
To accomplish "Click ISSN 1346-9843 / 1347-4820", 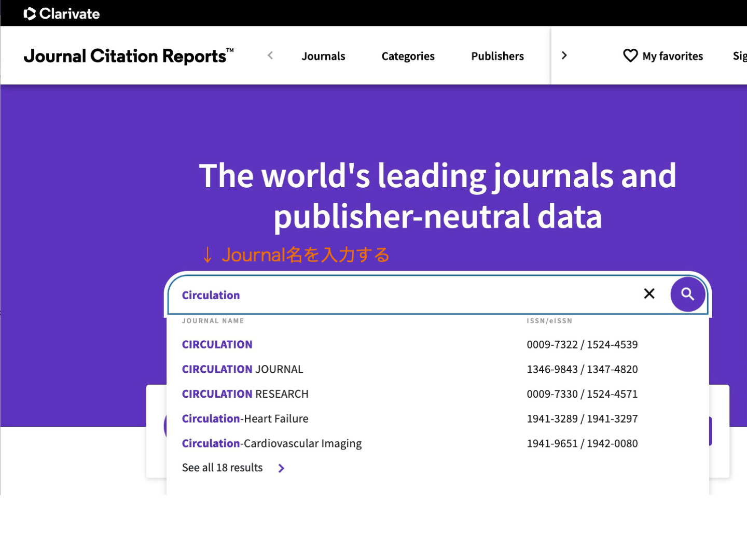I will [583, 369].
